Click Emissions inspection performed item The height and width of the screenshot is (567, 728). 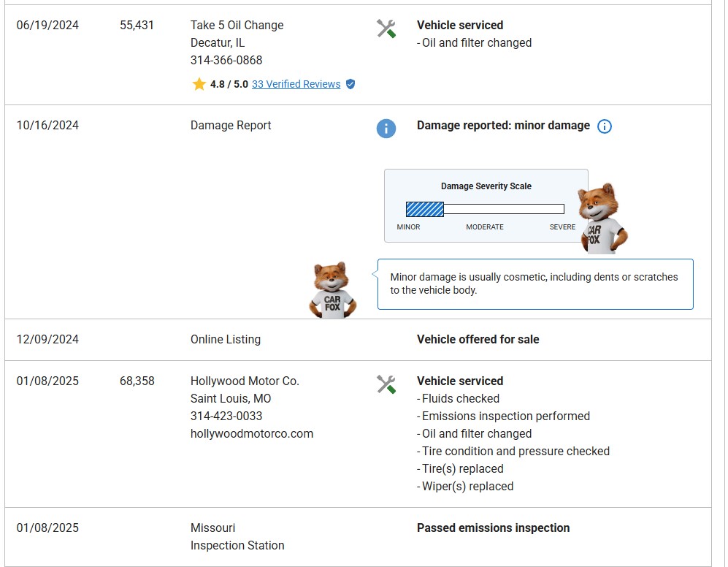coord(503,416)
